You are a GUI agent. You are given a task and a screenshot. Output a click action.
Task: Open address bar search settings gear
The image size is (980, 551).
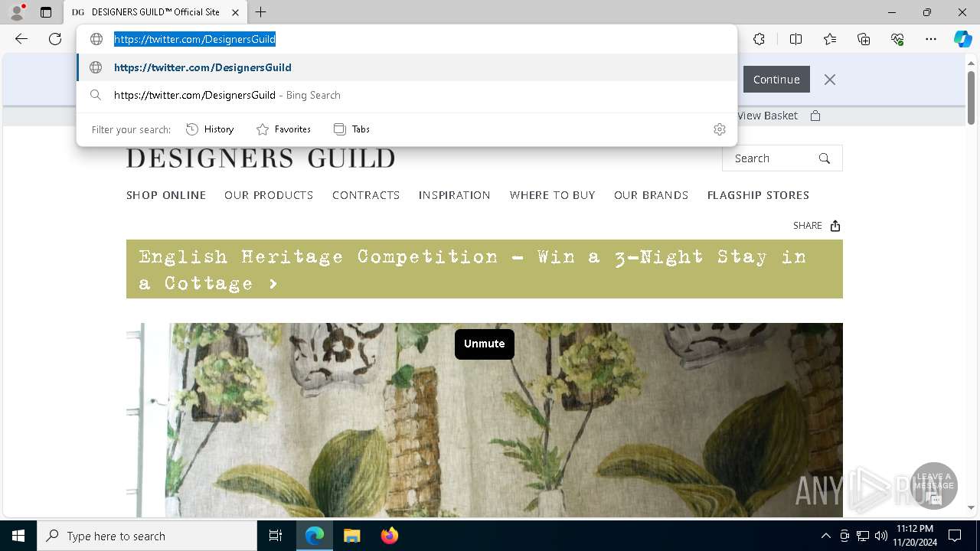pyautogui.click(x=719, y=129)
